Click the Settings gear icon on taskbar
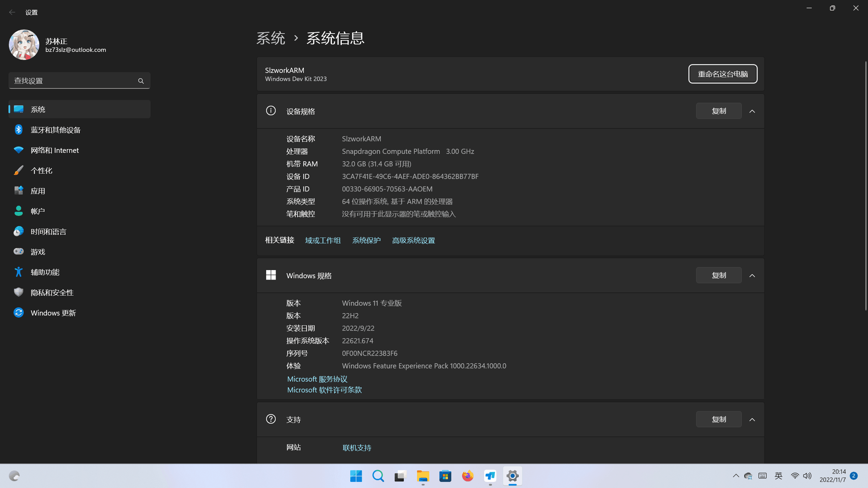868x488 pixels. pos(513,476)
